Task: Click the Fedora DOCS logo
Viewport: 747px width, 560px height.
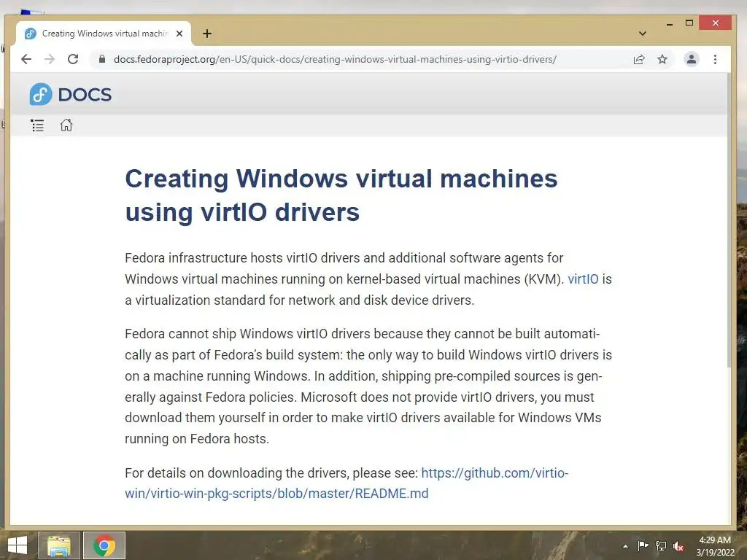Action: (71, 94)
